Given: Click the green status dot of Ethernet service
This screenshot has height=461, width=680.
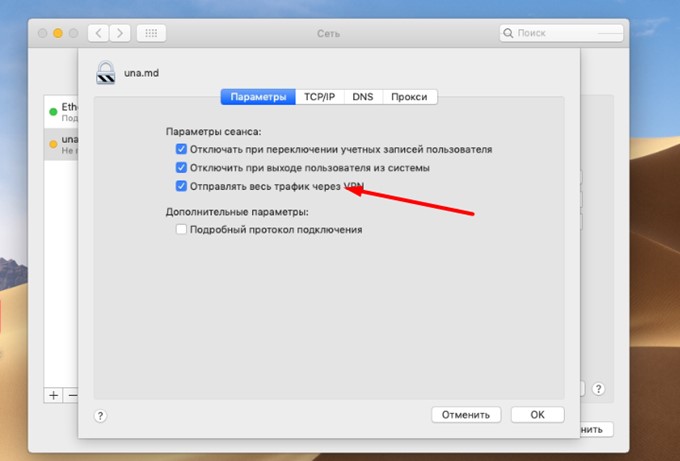Looking at the screenshot, I should click(x=53, y=112).
